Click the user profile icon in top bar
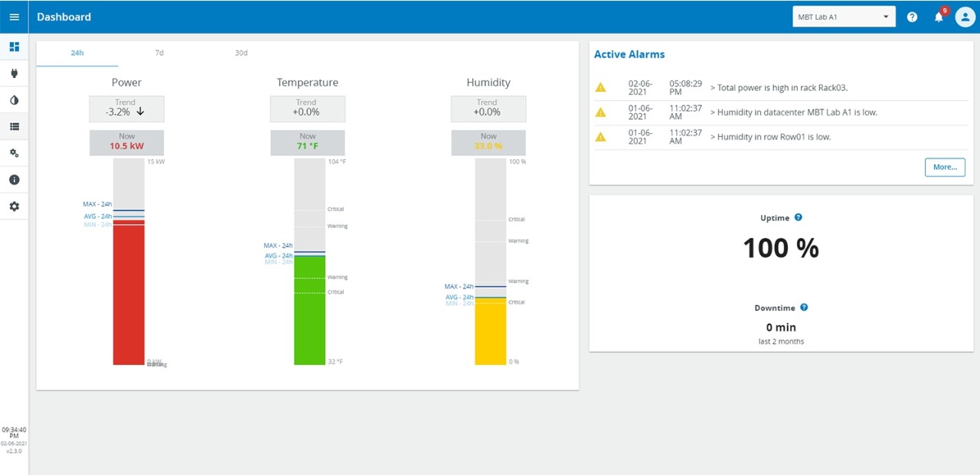 click(965, 16)
